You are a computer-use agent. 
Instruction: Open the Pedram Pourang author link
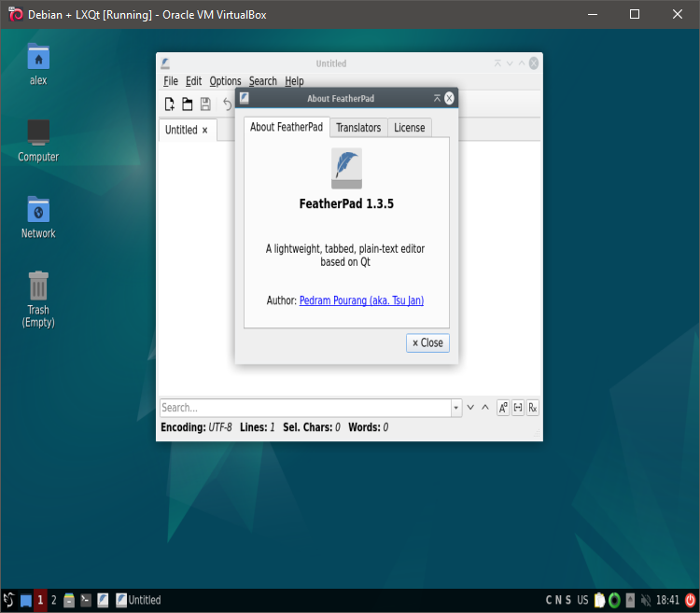361,300
